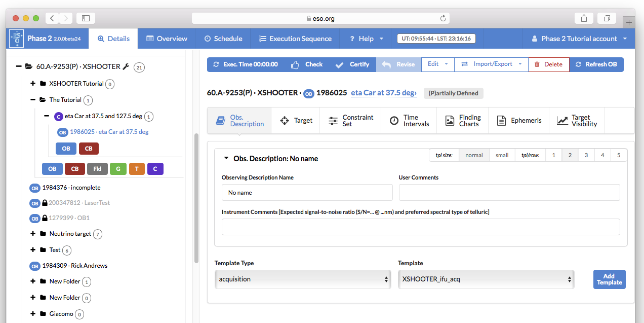This screenshot has height=323, width=644.
Task: Click the left panel vertical scrollbar
Action: (x=196, y=198)
